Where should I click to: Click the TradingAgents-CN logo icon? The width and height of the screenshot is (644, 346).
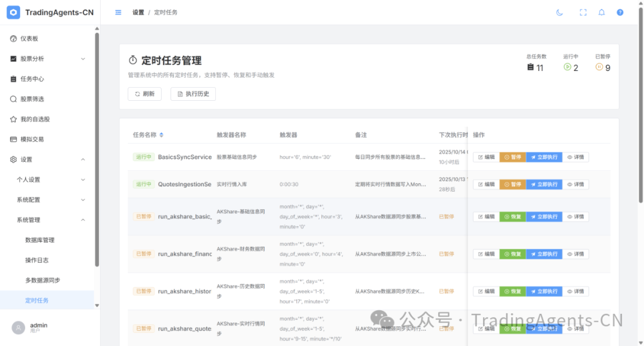[13, 13]
